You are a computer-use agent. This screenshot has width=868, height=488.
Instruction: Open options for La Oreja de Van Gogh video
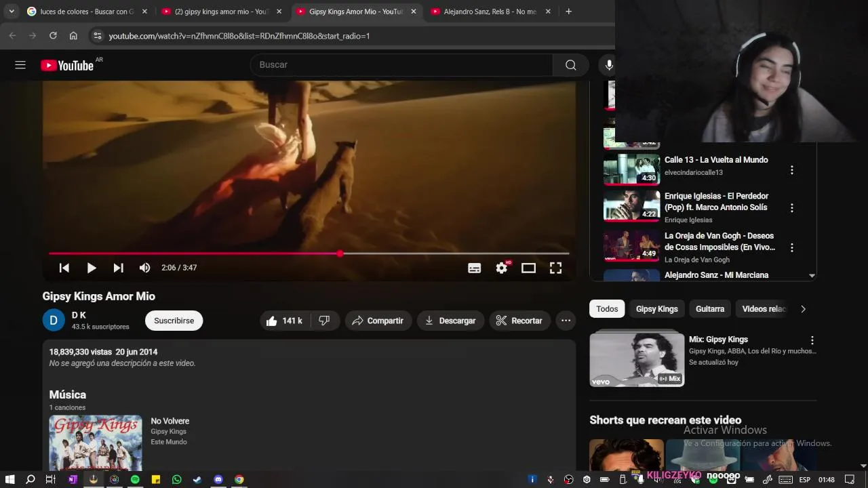click(x=791, y=248)
